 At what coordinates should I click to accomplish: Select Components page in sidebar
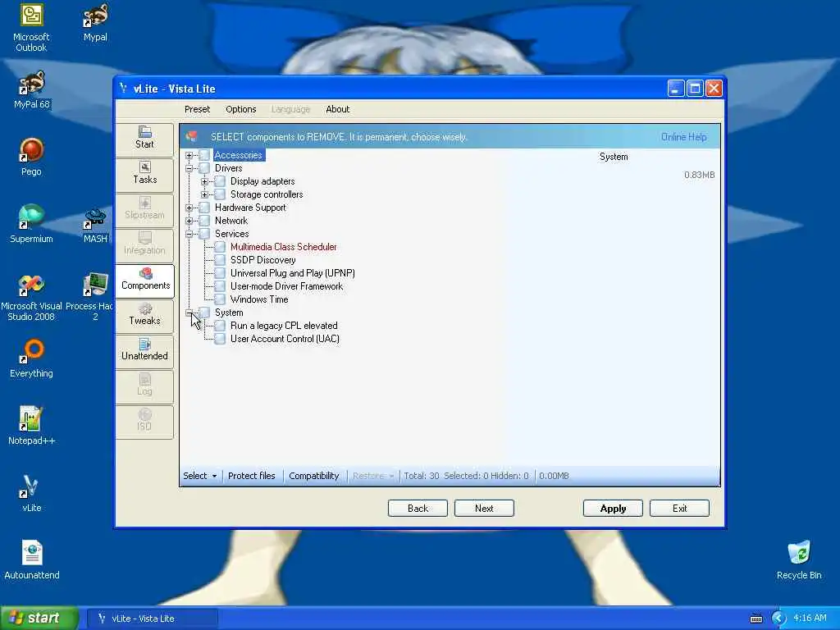point(144,280)
